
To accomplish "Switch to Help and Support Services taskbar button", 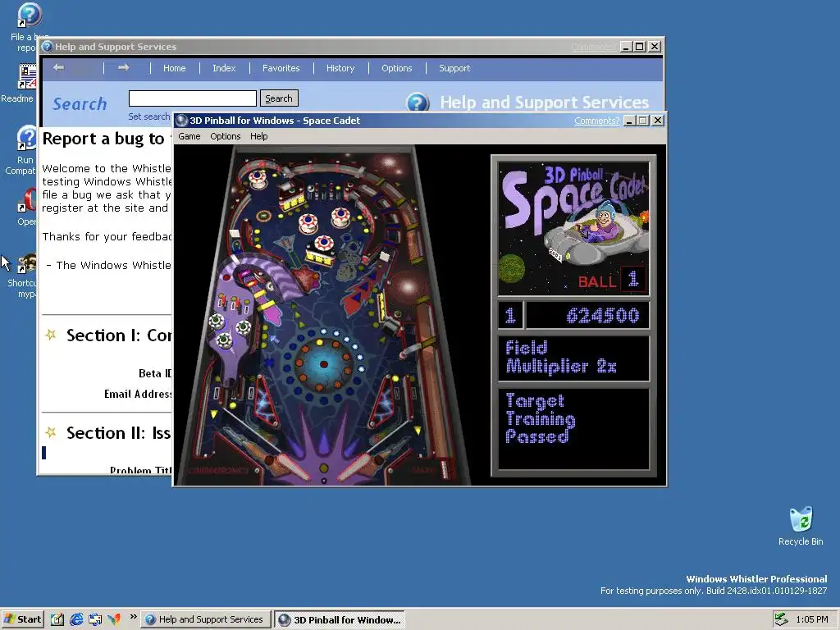I will pyautogui.click(x=206, y=619).
